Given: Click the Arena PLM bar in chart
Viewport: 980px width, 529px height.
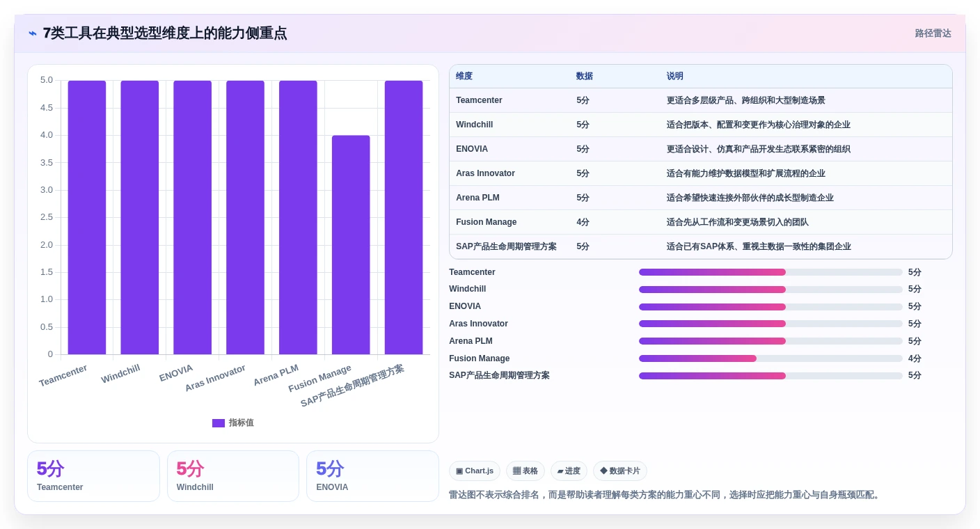Looking at the screenshot, I should pyautogui.click(x=298, y=217).
